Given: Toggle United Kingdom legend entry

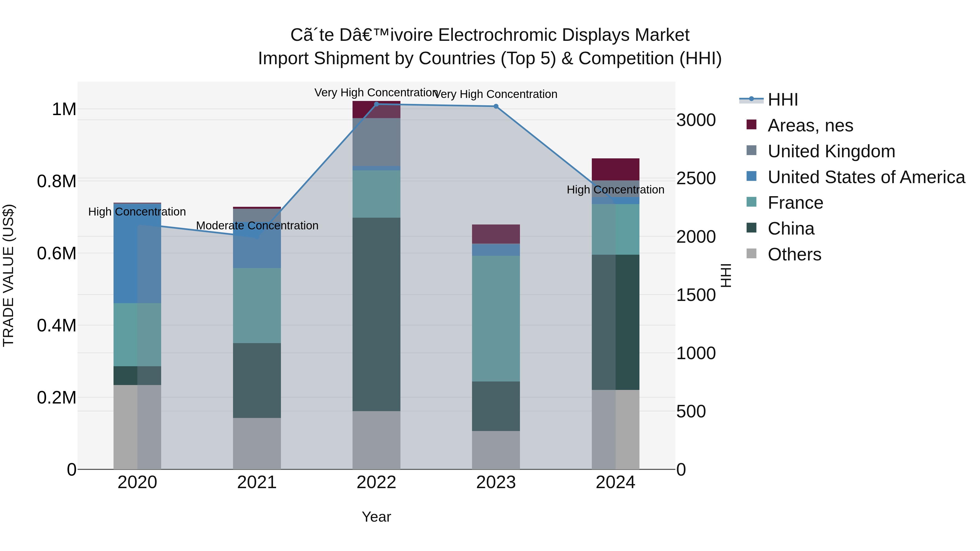Looking at the screenshot, I should [x=820, y=151].
